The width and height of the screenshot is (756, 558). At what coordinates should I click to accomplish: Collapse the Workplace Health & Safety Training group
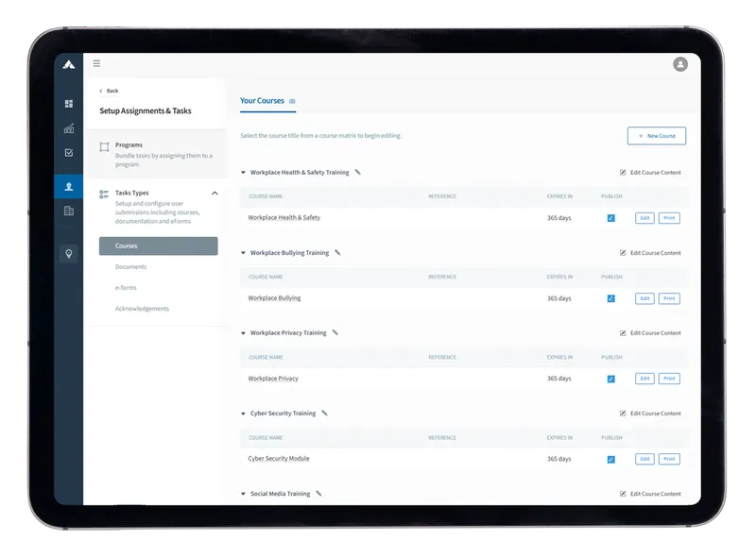coord(243,173)
